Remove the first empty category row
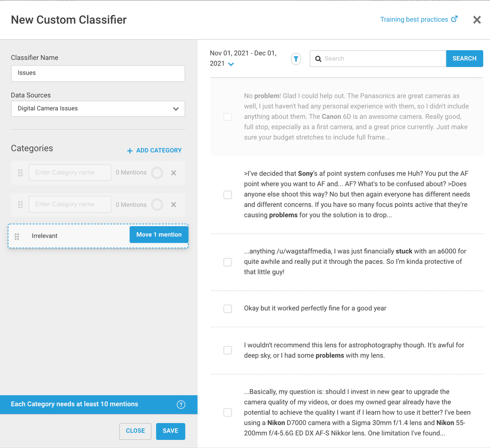Screen dimensions: 490x448 click(x=174, y=173)
